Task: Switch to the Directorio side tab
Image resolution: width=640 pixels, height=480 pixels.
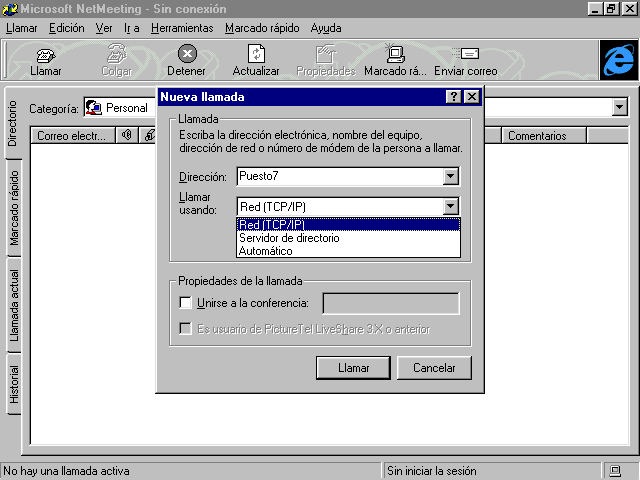Action: point(13,123)
